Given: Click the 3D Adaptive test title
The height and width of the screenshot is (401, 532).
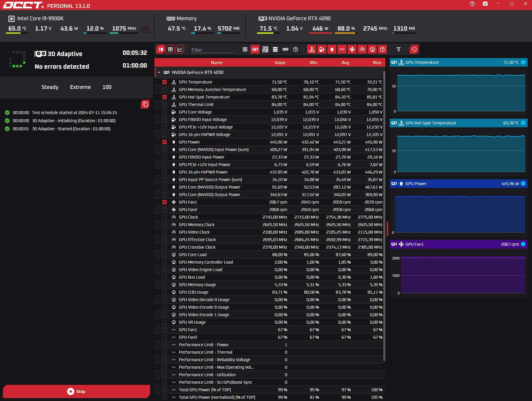Looking at the screenshot, I should [65, 54].
